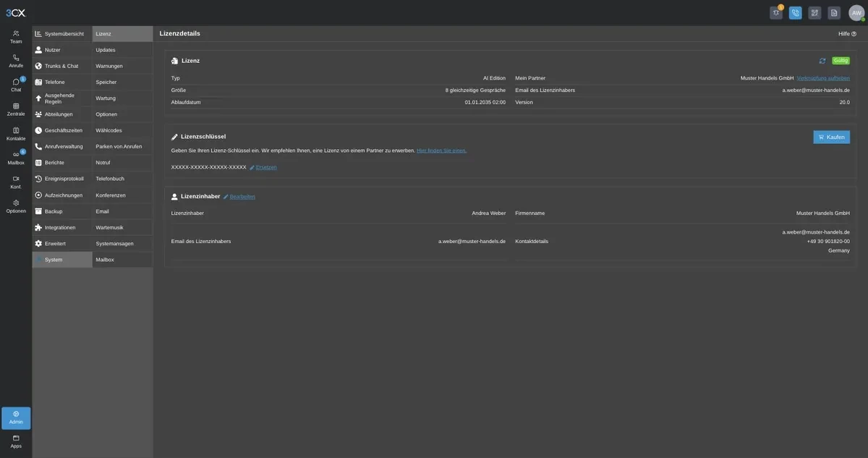Open Systemansagen in system submenu
The height and width of the screenshot is (458, 868).
(x=122, y=244)
